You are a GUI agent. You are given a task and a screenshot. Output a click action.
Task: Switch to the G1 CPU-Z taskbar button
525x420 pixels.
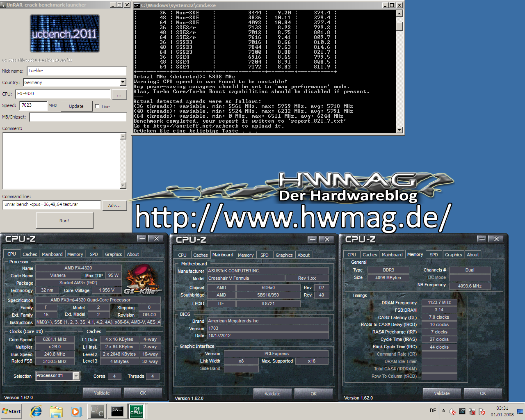[x=137, y=411]
